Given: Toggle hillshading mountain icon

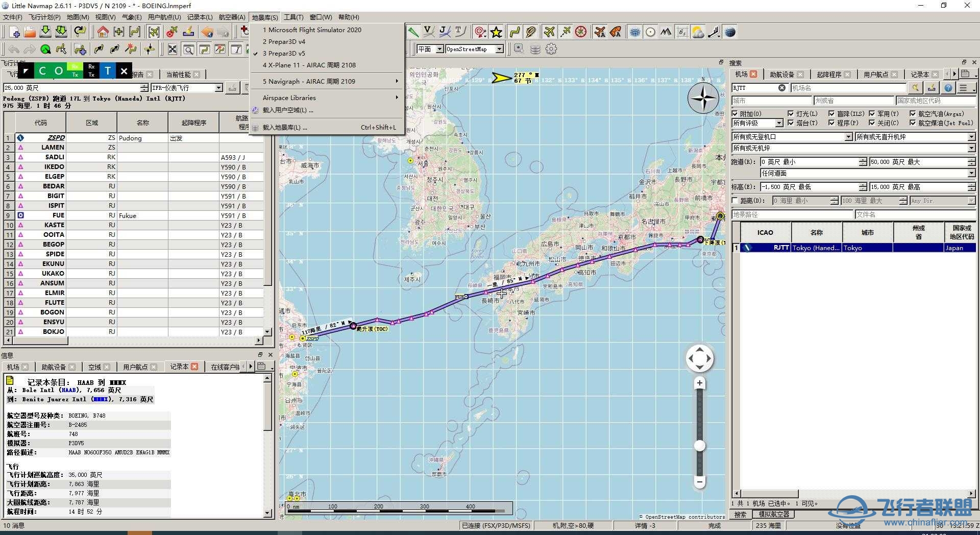Looking at the screenshot, I should 666,32.
